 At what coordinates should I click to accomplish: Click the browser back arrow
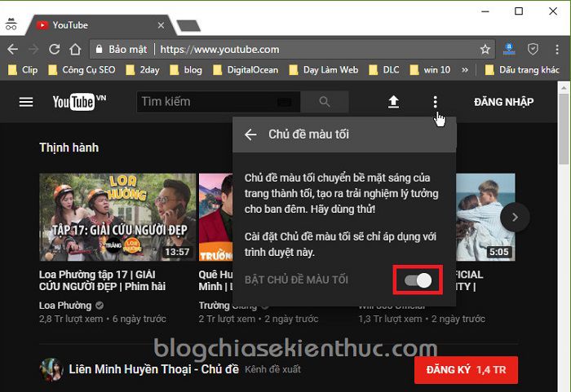pyautogui.click(x=13, y=49)
